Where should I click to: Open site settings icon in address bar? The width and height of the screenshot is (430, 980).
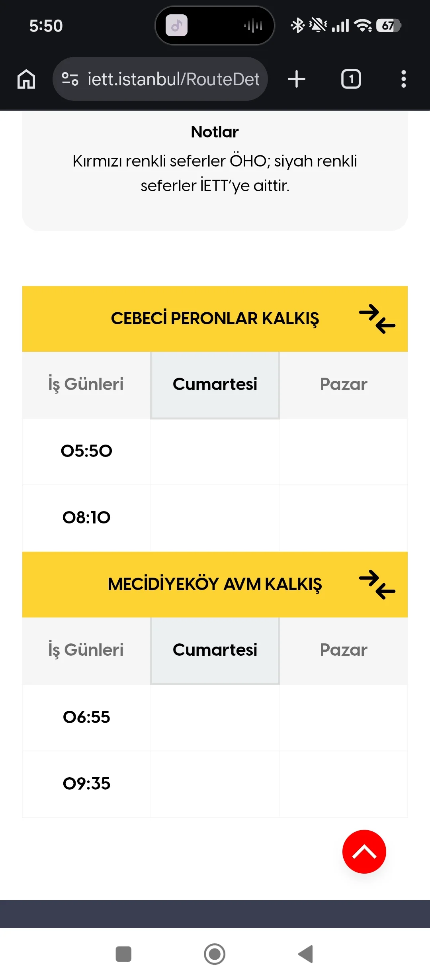click(70, 79)
